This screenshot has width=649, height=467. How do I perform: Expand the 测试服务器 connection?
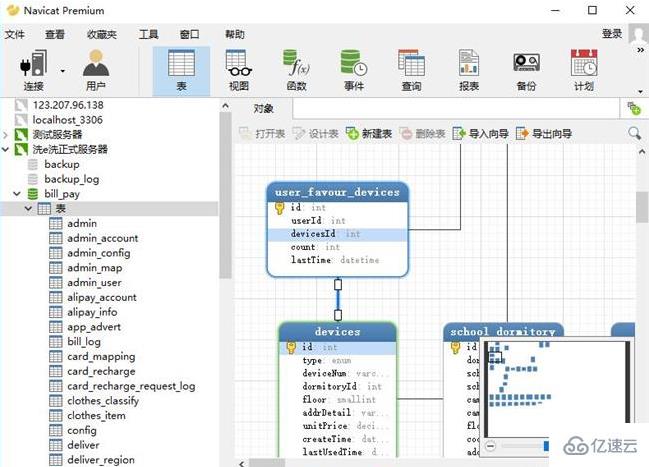click(5, 135)
